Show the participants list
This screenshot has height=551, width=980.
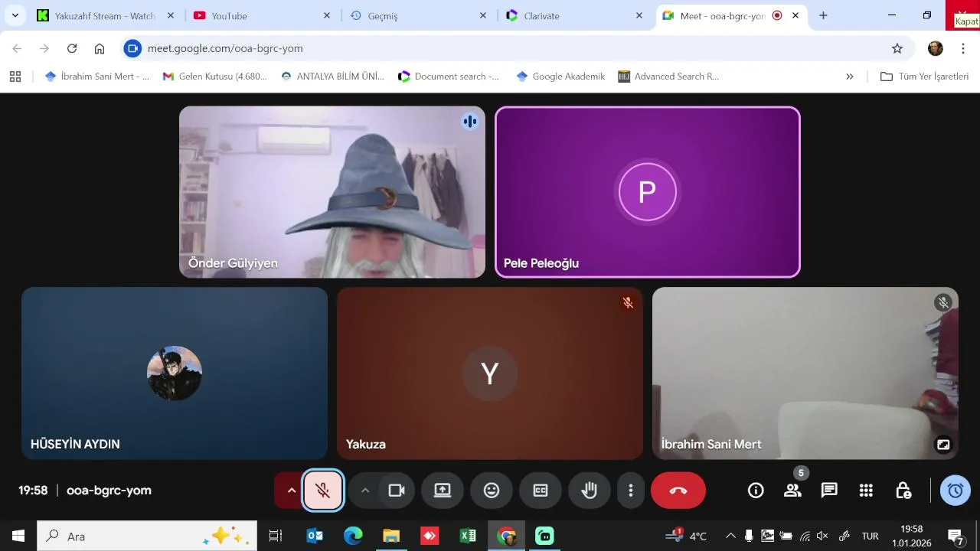click(x=792, y=491)
